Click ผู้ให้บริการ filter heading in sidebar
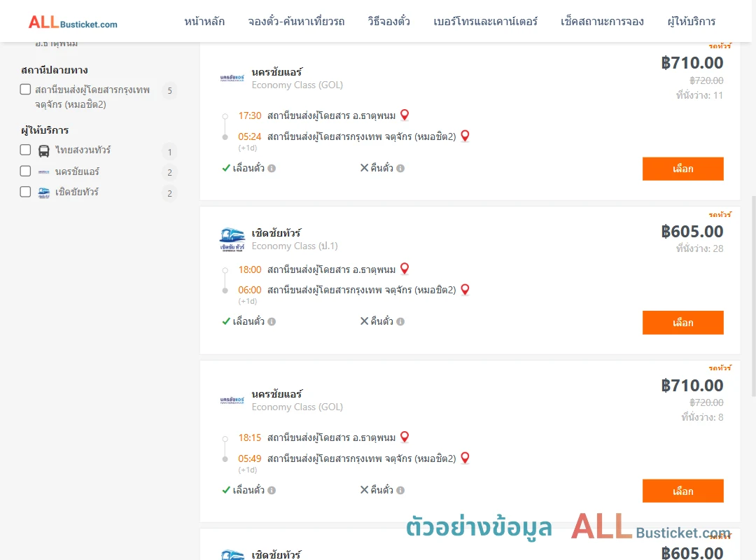The width and height of the screenshot is (756, 560). [45, 130]
